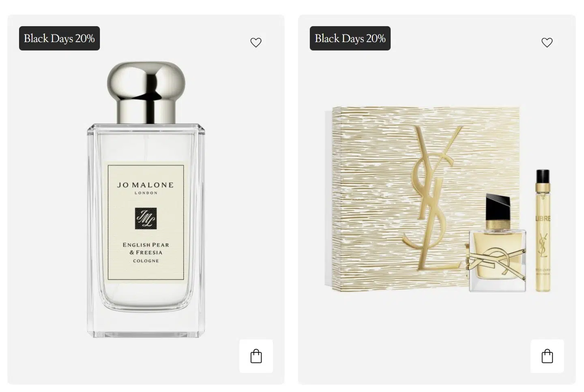The image size is (584, 392).
Task: Select the large gold YSL logo
Action: [x=432, y=198]
